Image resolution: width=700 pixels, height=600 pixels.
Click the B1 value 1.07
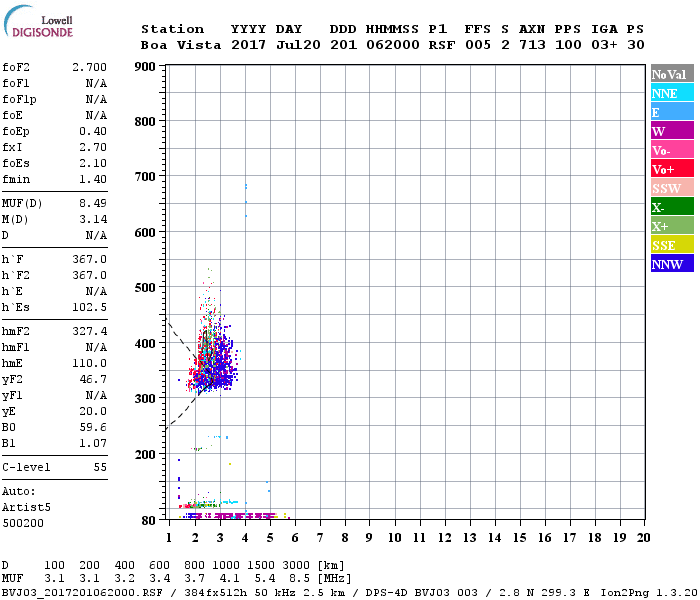click(93, 444)
